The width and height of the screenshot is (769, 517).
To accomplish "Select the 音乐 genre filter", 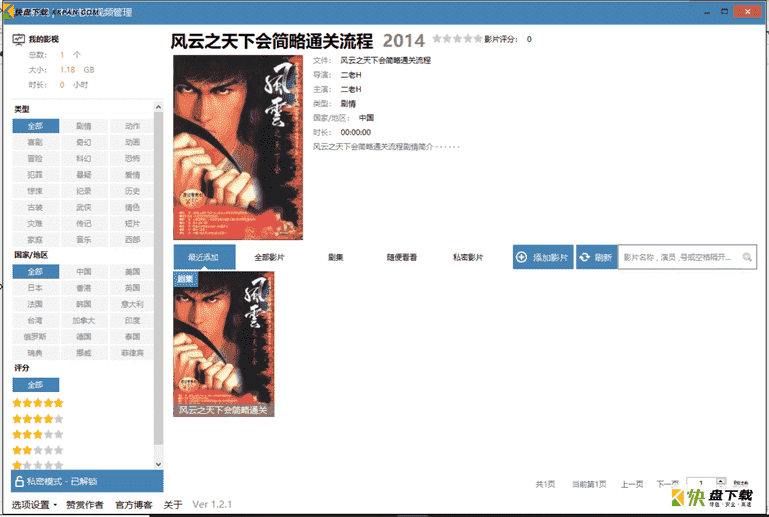I will 84,240.
